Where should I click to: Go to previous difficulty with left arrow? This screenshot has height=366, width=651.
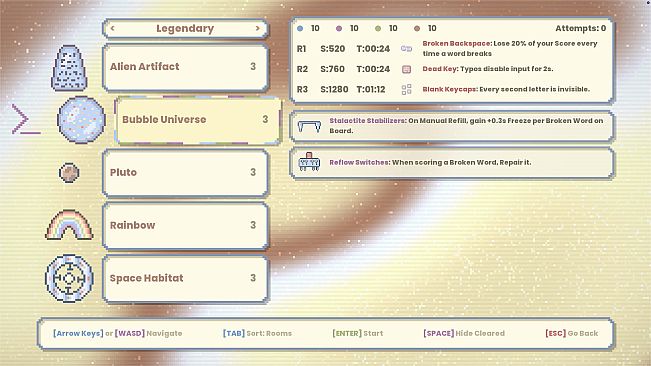click(113, 28)
